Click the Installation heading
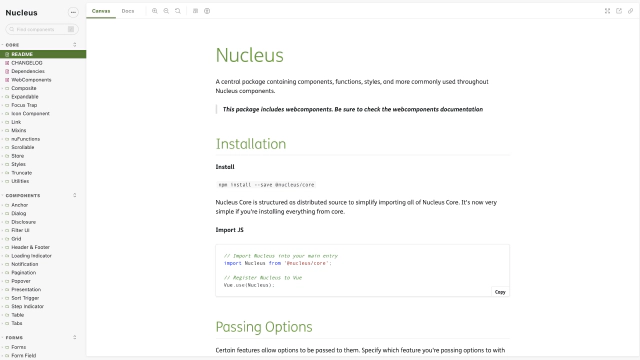640x360 pixels. click(x=251, y=144)
